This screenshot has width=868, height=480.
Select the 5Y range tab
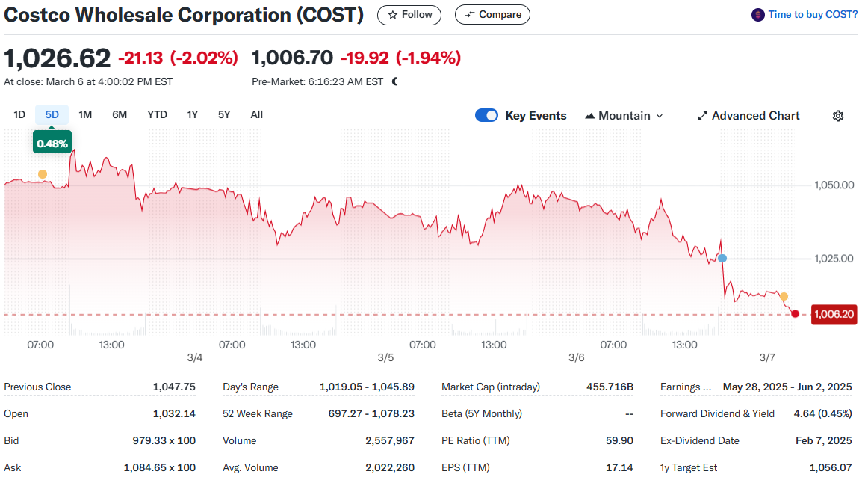point(224,114)
